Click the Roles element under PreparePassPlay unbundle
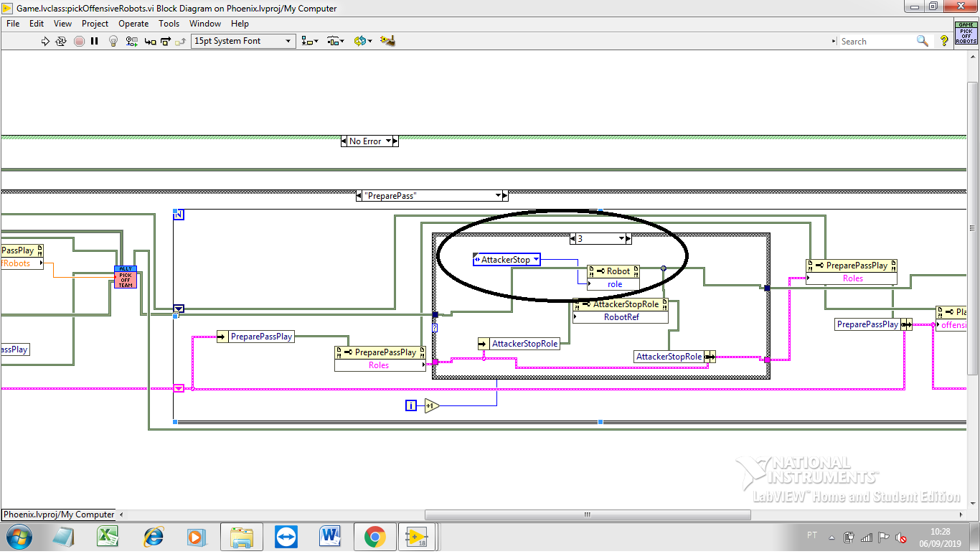Screen dimensions: 980x554 (380, 365)
